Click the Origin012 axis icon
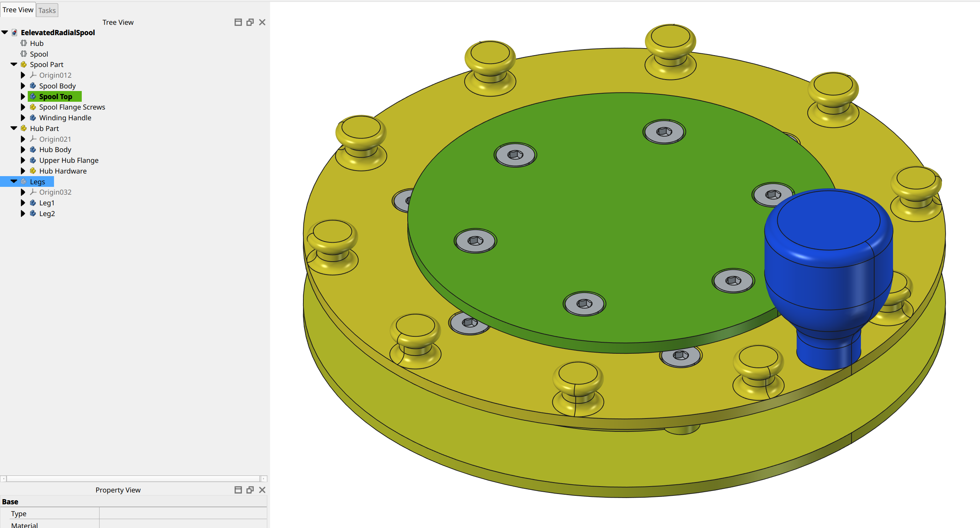 click(33, 75)
